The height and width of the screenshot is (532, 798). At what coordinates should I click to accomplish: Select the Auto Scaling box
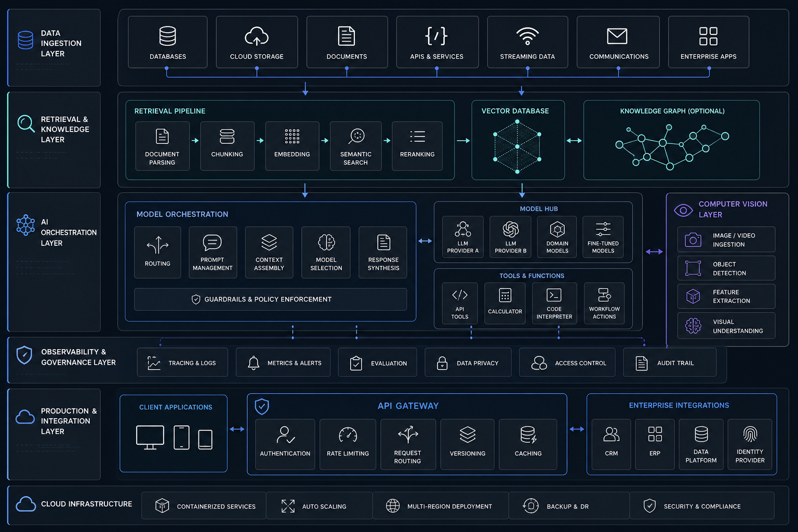(x=320, y=506)
